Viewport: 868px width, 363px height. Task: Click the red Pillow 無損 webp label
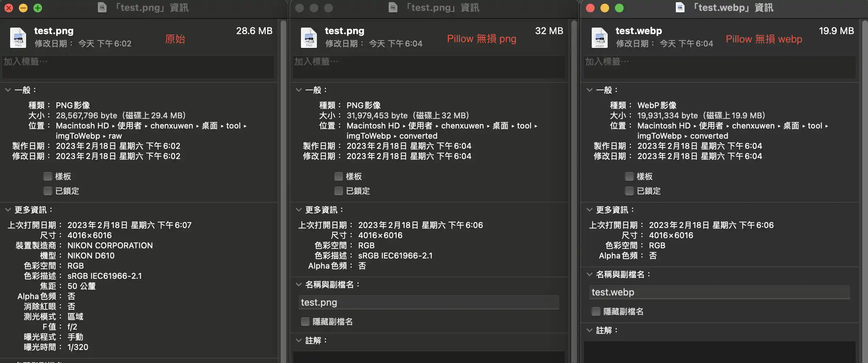click(764, 39)
